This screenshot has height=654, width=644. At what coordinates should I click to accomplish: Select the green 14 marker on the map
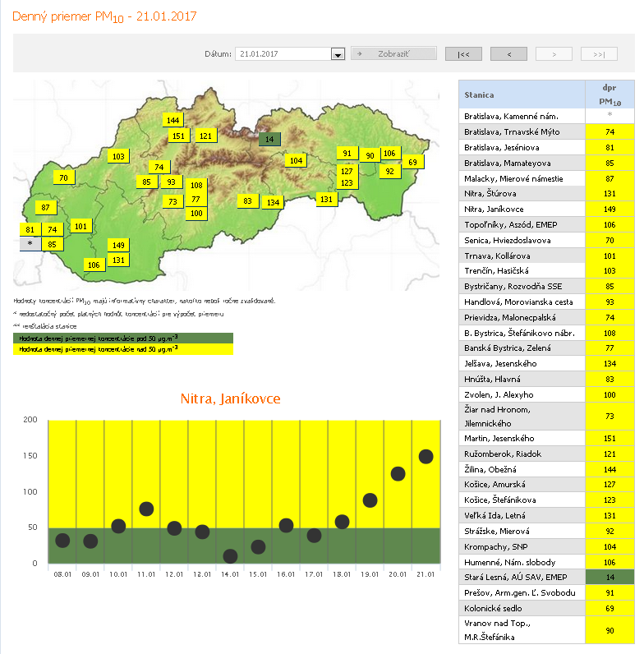point(269,140)
